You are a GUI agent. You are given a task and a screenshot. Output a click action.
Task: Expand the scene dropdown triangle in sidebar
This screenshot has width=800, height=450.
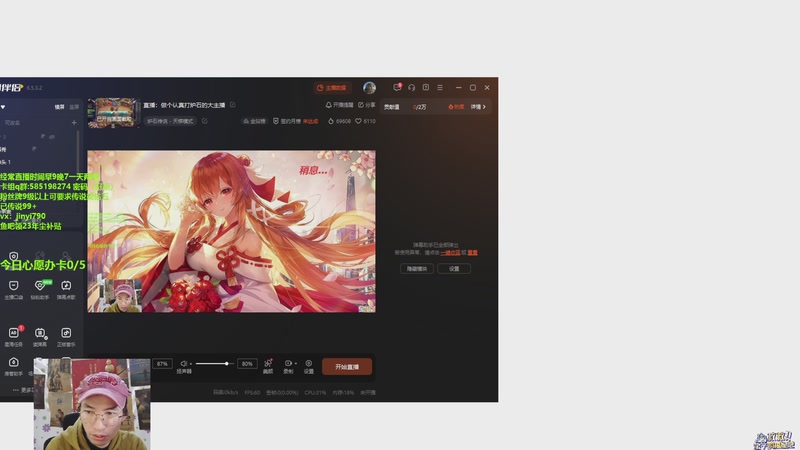(x=3, y=107)
